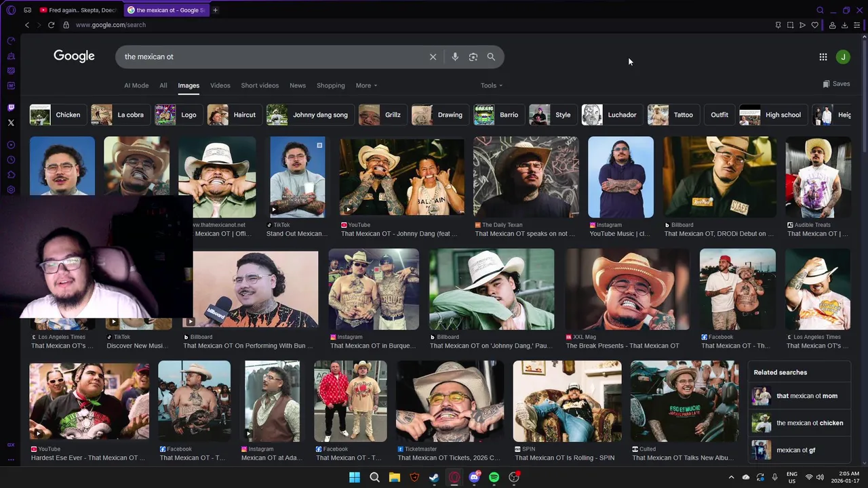Open the Player icon in the sidebar
The width and height of the screenshot is (868, 488).
tap(11, 145)
